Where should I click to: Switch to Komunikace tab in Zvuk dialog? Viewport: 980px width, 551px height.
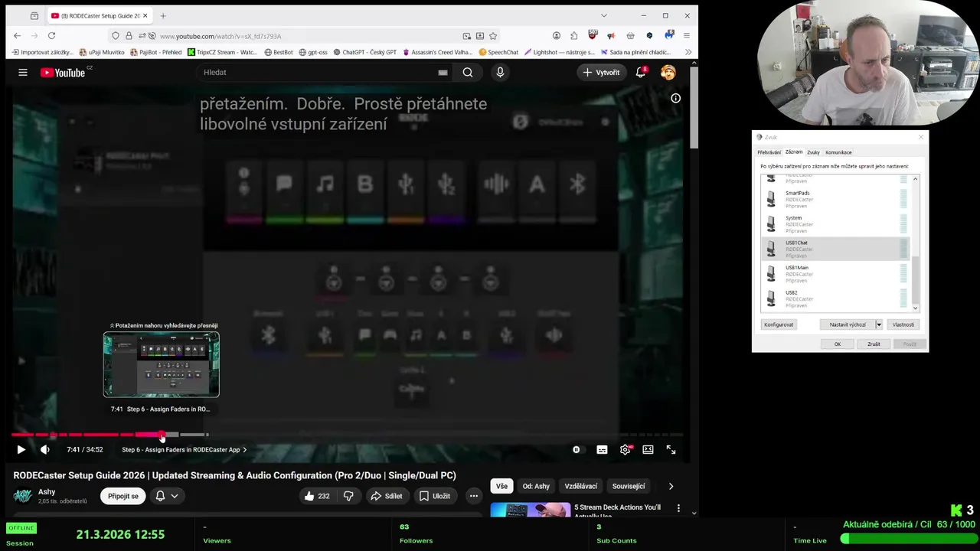pos(838,152)
